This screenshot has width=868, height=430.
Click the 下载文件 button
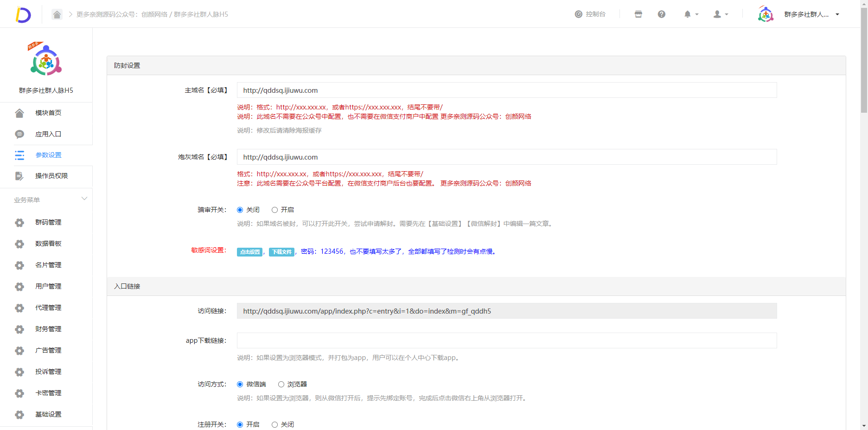click(x=281, y=252)
